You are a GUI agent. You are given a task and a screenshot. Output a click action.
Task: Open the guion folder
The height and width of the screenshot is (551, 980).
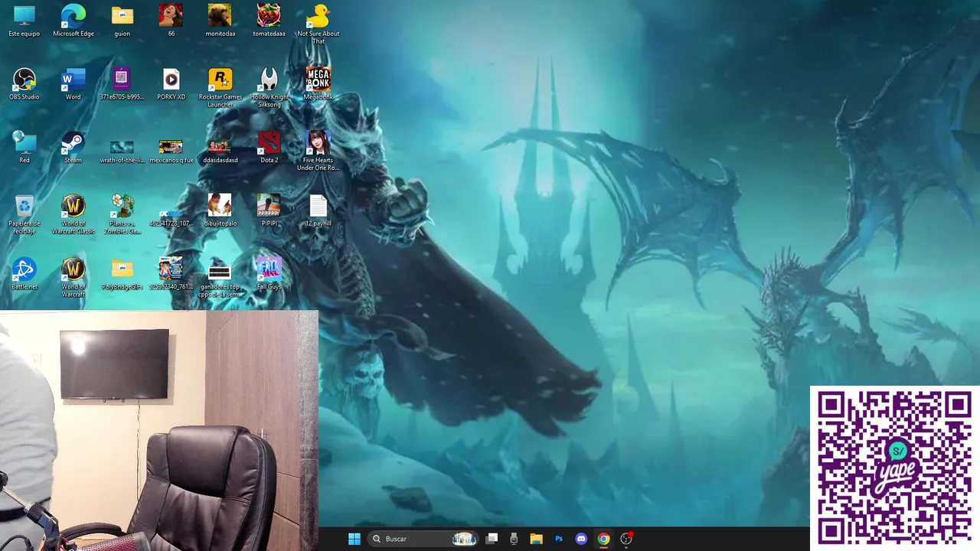click(122, 21)
